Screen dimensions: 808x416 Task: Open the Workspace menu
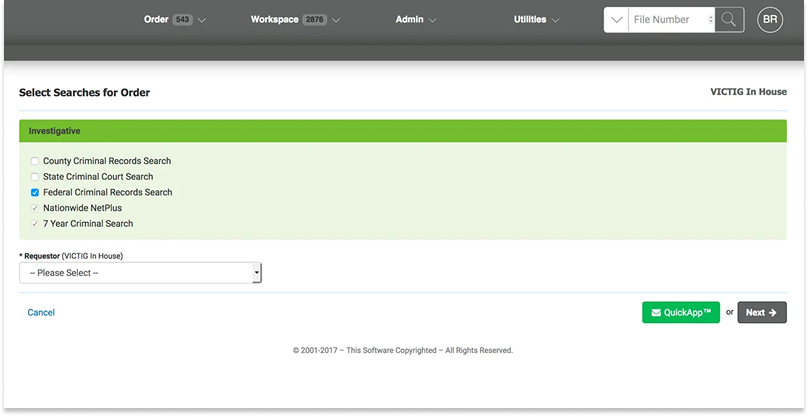(295, 20)
